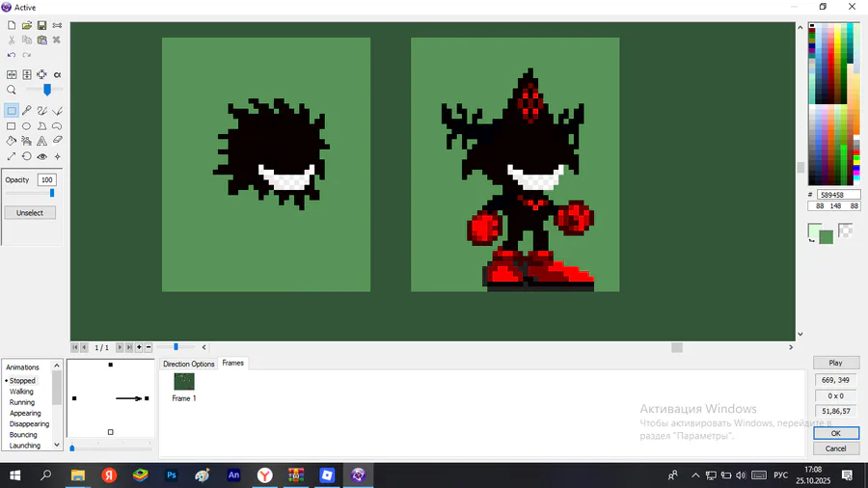
Task: Select the Polygon shape tool
Action: click(x=41, y=126)
